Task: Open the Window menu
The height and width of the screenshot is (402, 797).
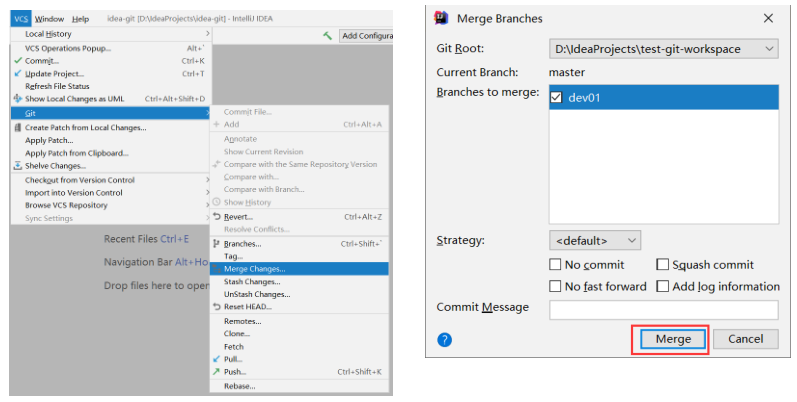Action: tap(49, 19)
